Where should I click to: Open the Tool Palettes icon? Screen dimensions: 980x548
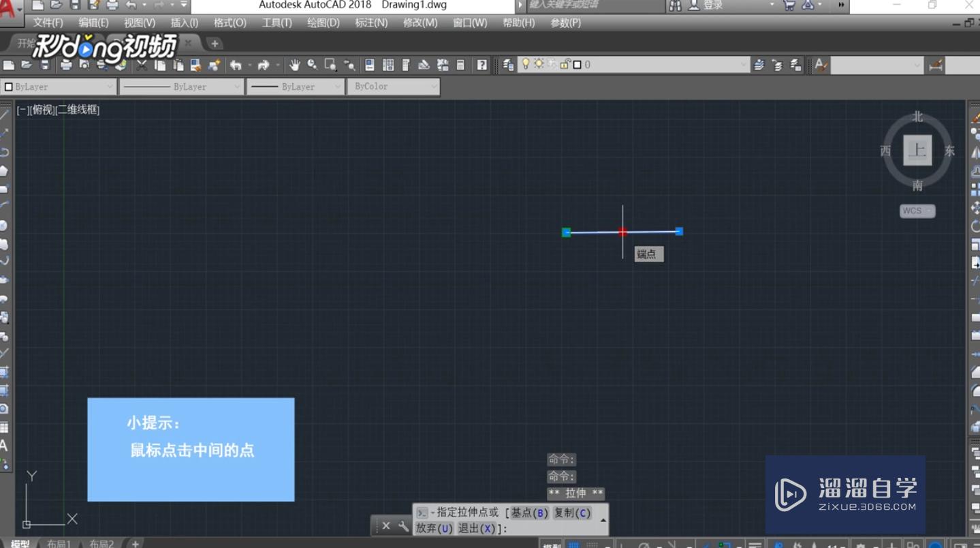(x=406, y=65)
